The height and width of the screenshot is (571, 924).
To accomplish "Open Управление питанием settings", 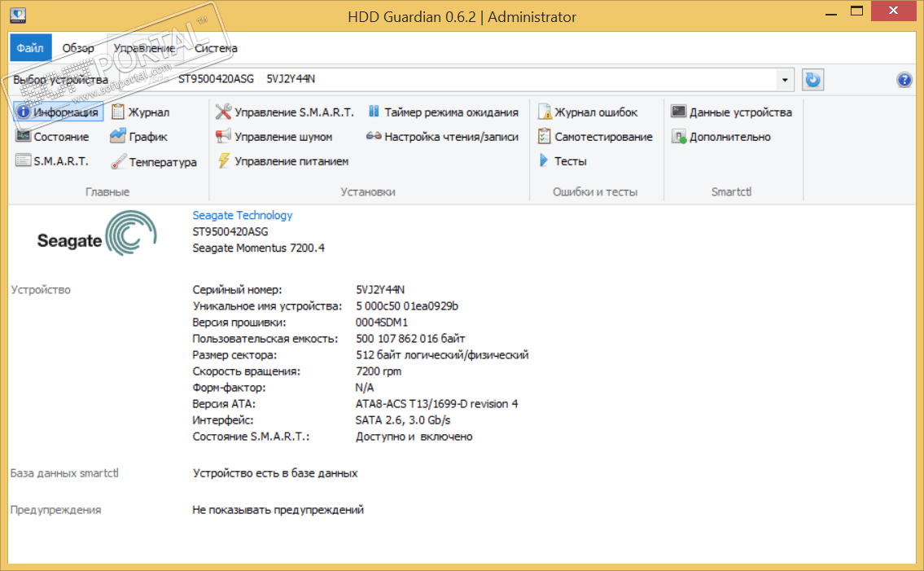I will [282, 161].
